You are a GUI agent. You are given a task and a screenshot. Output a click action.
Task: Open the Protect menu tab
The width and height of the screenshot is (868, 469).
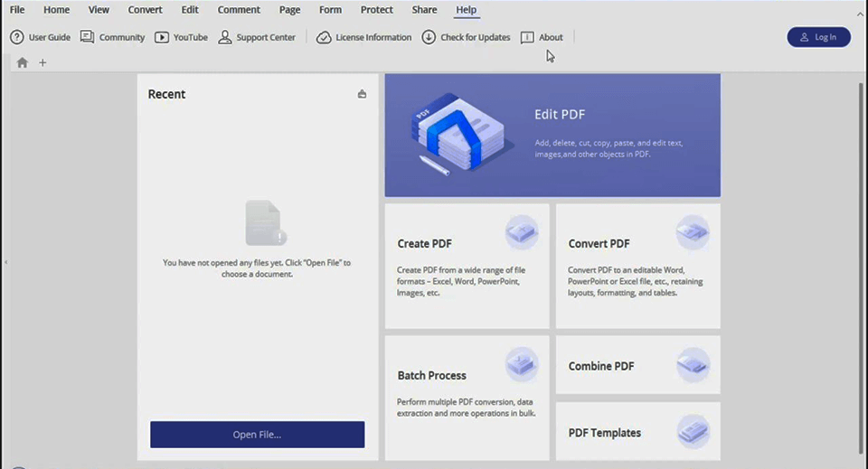pos(376,10)
